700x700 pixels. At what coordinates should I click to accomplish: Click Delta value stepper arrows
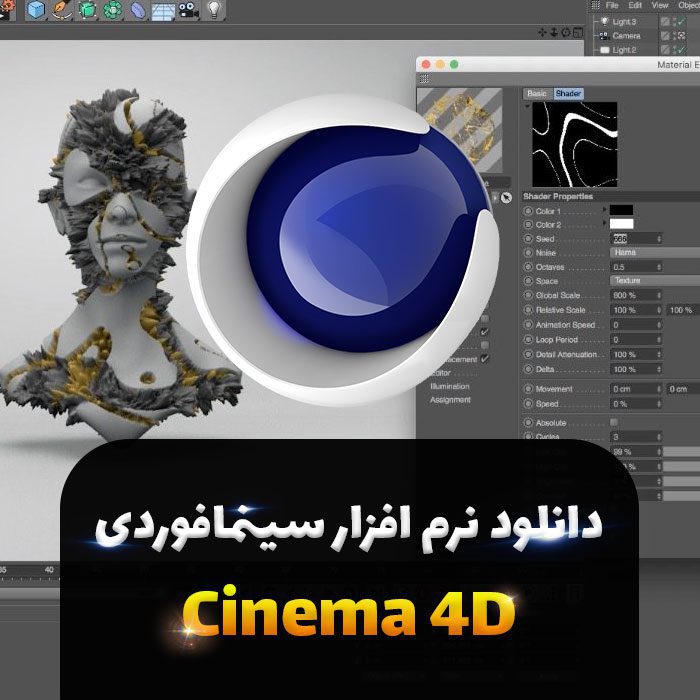[x=659, y=370]
